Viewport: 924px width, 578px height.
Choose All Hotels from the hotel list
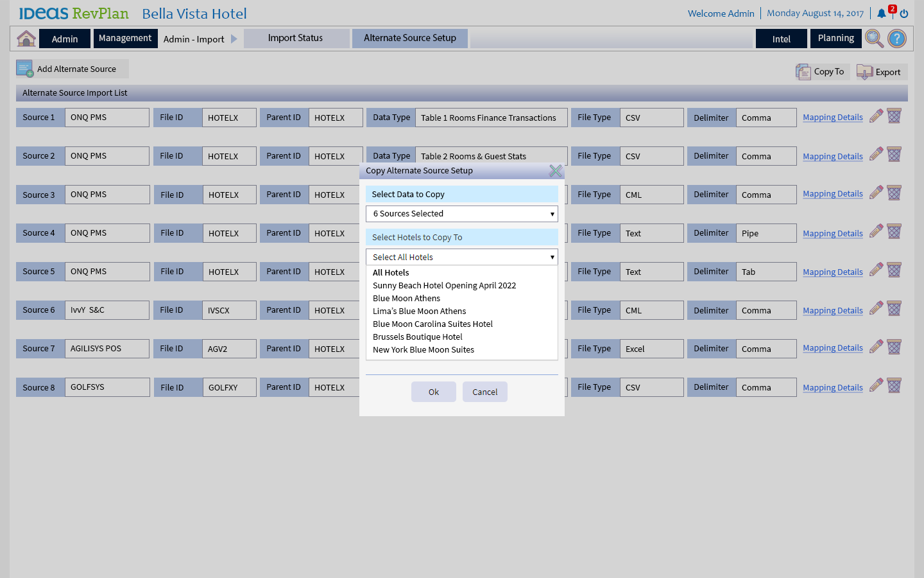(x=391, y=272)
